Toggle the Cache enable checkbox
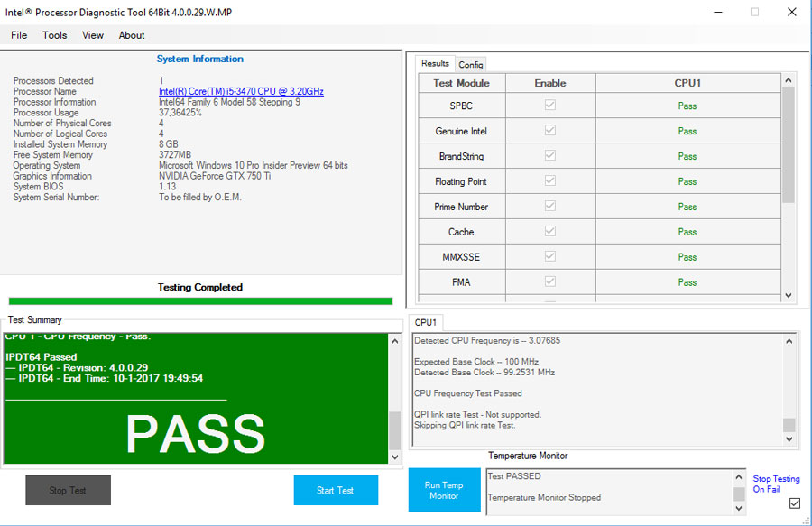 [550, 231]
